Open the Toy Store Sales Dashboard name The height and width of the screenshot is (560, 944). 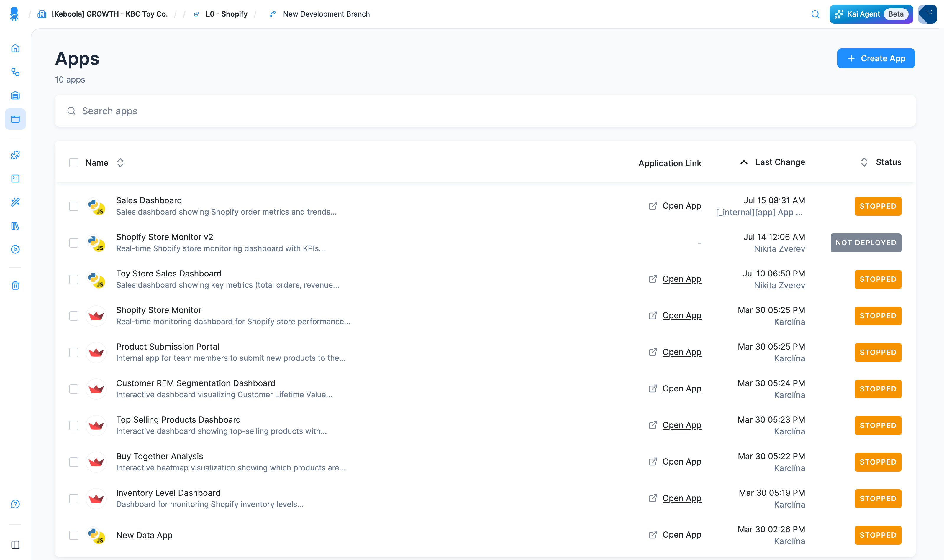tap(169, 274)
